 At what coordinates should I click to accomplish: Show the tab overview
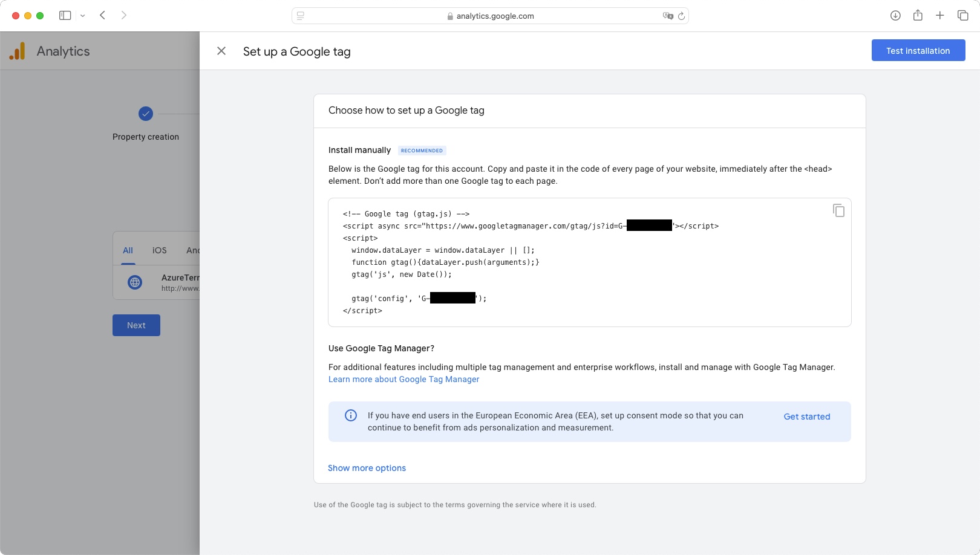pos(962,16)
